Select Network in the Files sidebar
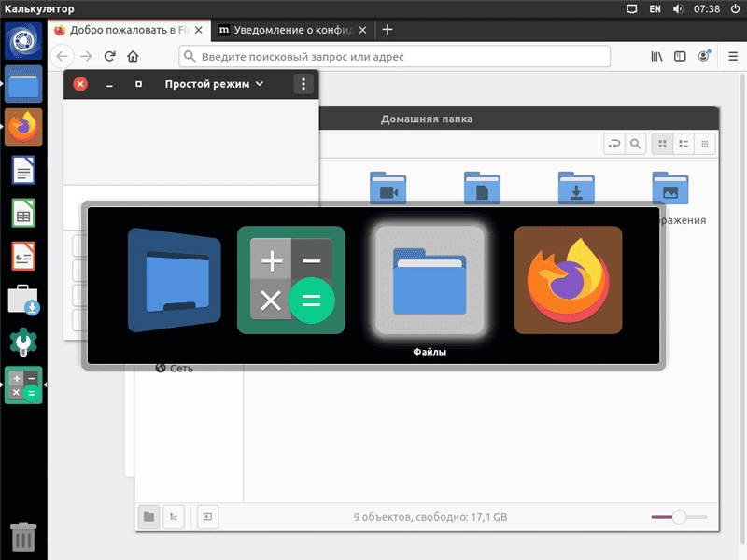The width and height of the screenshot is (747, 560). coord(175,368)
